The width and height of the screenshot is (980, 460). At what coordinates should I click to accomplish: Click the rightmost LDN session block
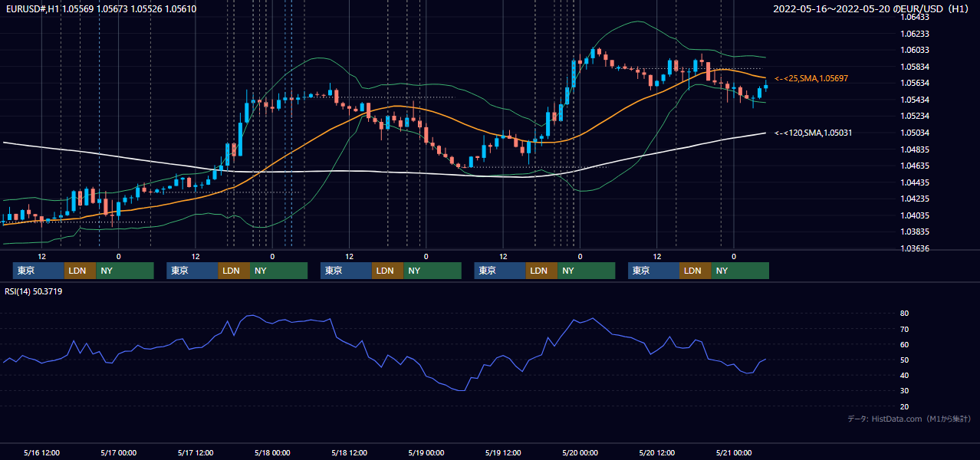tap(695, 271)
